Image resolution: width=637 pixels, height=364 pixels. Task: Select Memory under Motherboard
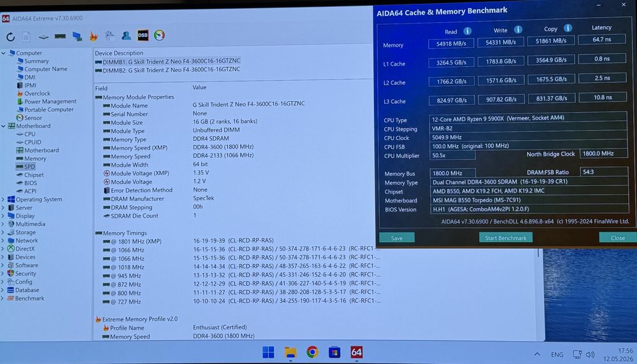(x=35, y=158)
